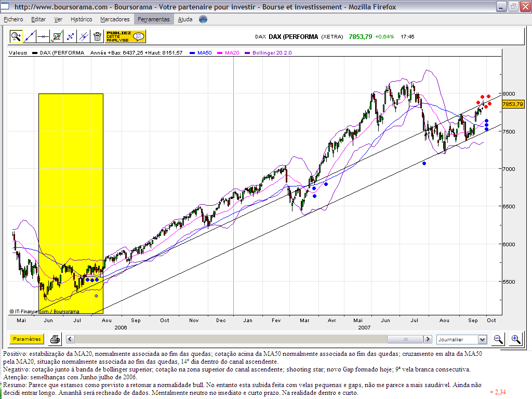Open the Ver menu
The width and height of the screenshot is (532, 399).
(58, 19)
